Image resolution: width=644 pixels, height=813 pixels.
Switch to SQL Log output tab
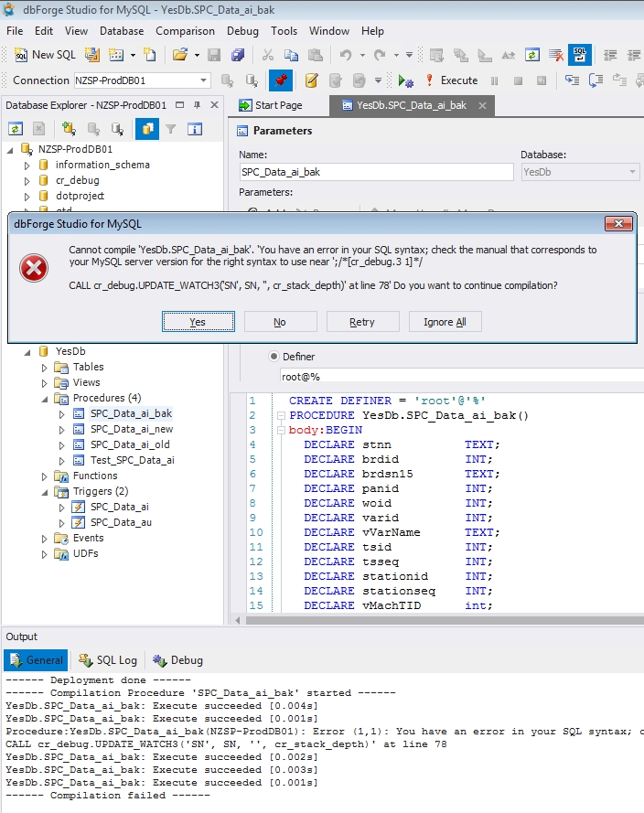[108, 660]
